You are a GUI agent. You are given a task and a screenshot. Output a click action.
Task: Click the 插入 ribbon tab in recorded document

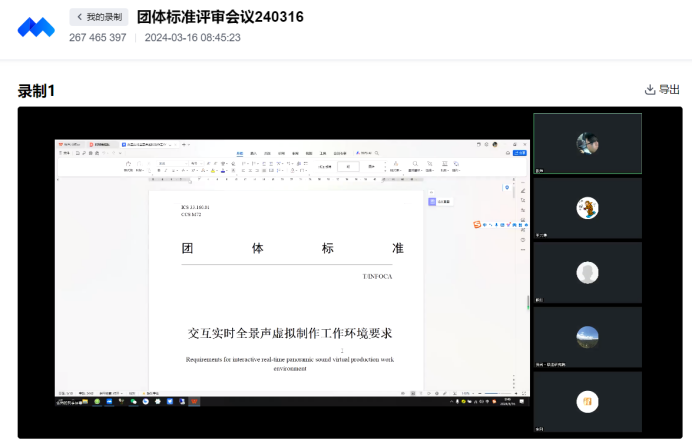[254, 154]
